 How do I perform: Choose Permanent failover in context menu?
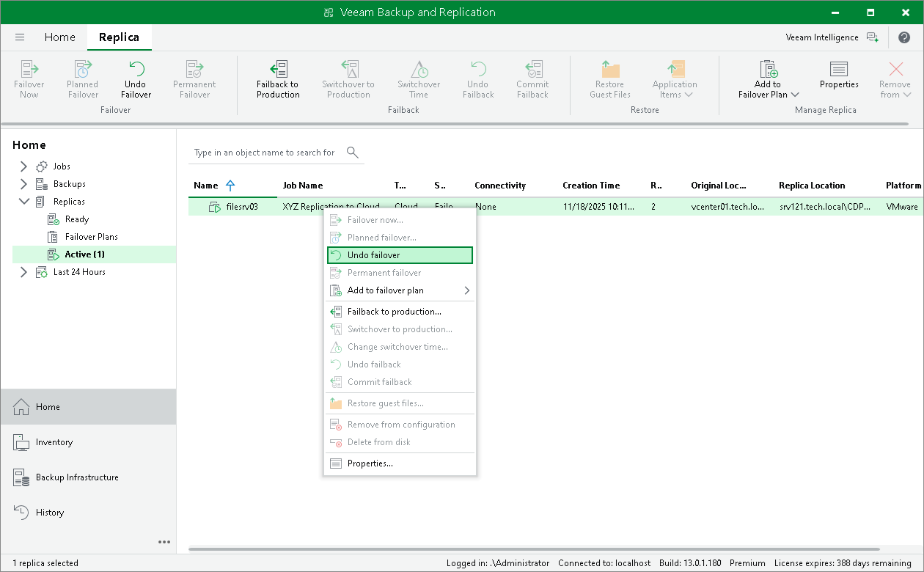point(400,273)
